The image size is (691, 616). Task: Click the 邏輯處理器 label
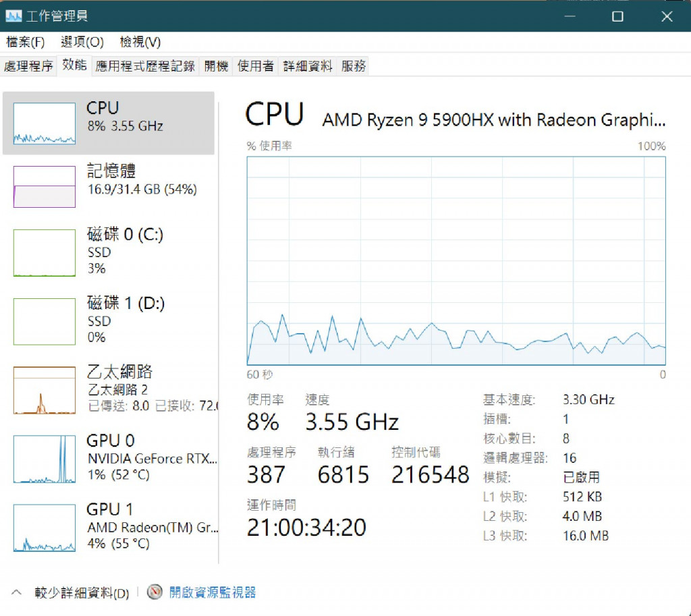point(515,458)
